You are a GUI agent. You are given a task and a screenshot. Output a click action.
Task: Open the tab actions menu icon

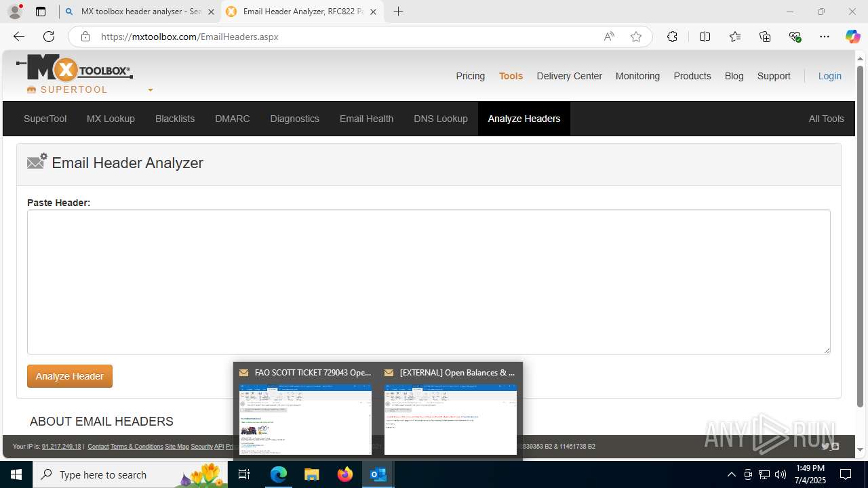point(41,12)
